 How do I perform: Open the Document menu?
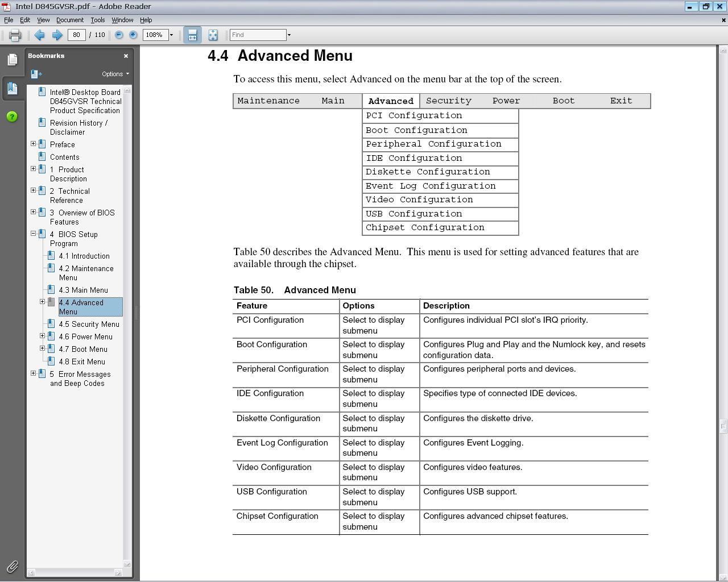pos(70,20)
